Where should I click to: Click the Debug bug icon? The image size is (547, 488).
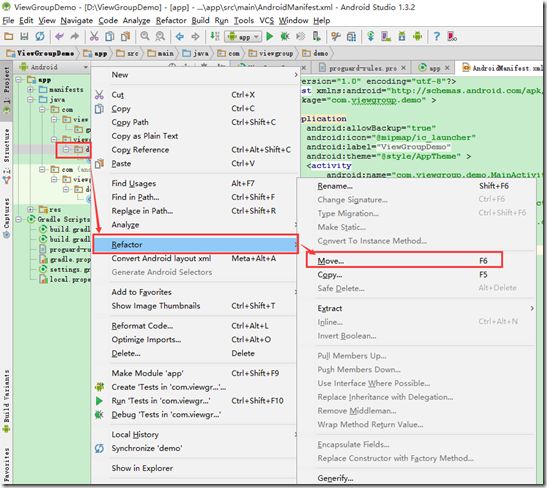[x=285, y=36]
